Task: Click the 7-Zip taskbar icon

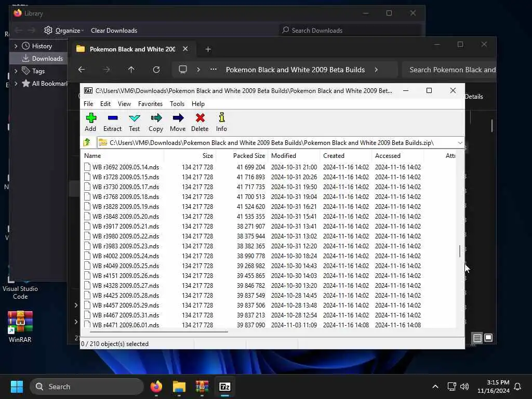Action: click(x=225, y=387)
